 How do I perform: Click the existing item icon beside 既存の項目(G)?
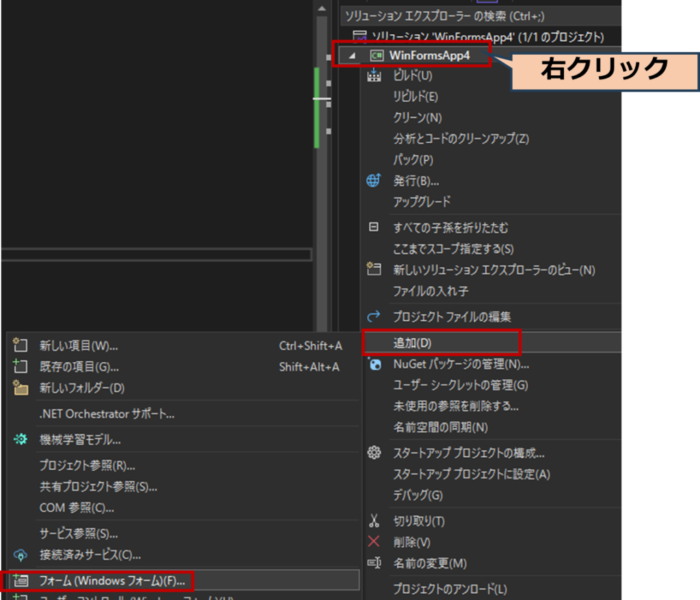click(x=20, y=366)
